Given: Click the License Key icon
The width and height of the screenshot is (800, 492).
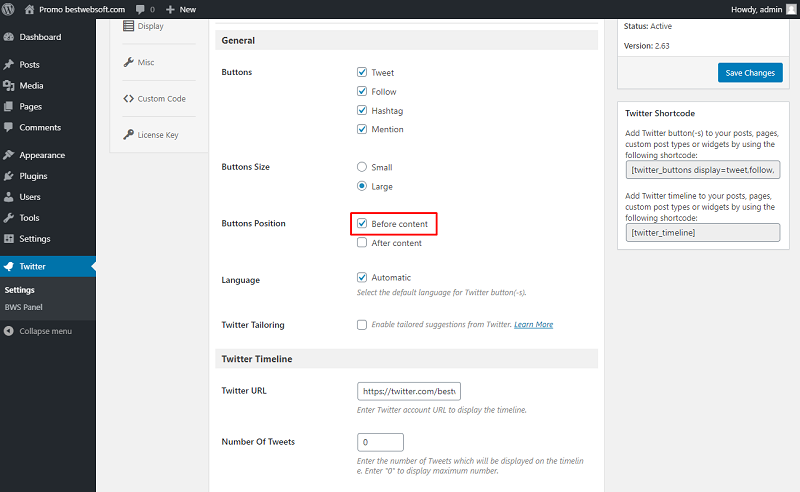Looking at the screenshot, I should coord(129,135).
